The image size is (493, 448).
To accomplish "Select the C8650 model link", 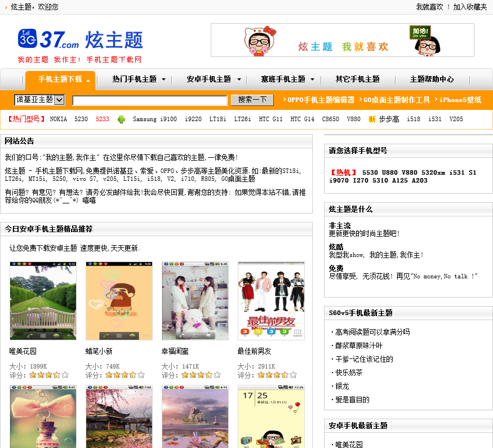I will (330, 119).
